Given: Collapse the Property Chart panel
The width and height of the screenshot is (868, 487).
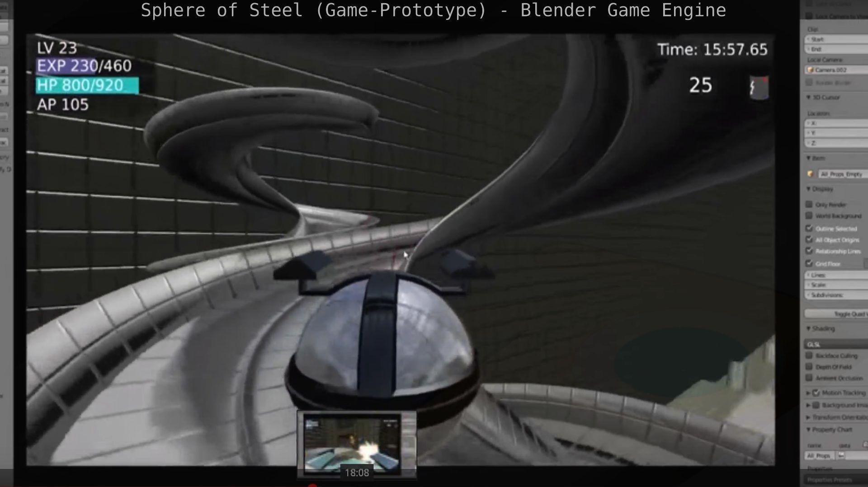Looking at the screenshot, I should pos(808,430).
